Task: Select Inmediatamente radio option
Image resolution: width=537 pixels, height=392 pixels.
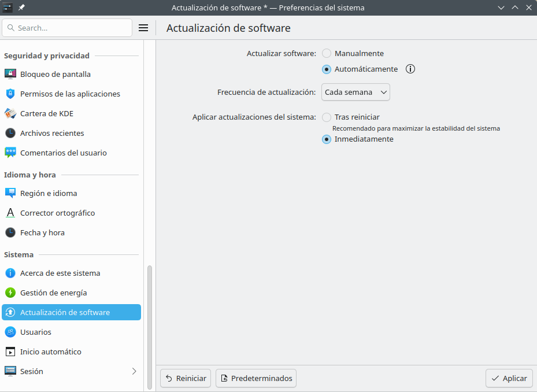Action: 327,139
